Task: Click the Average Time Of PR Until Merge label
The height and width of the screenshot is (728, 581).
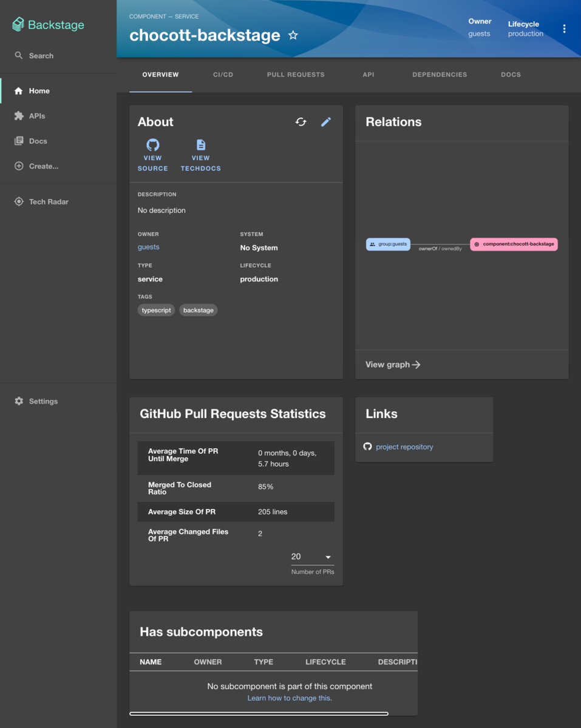Action: click(x=183, y=455)
